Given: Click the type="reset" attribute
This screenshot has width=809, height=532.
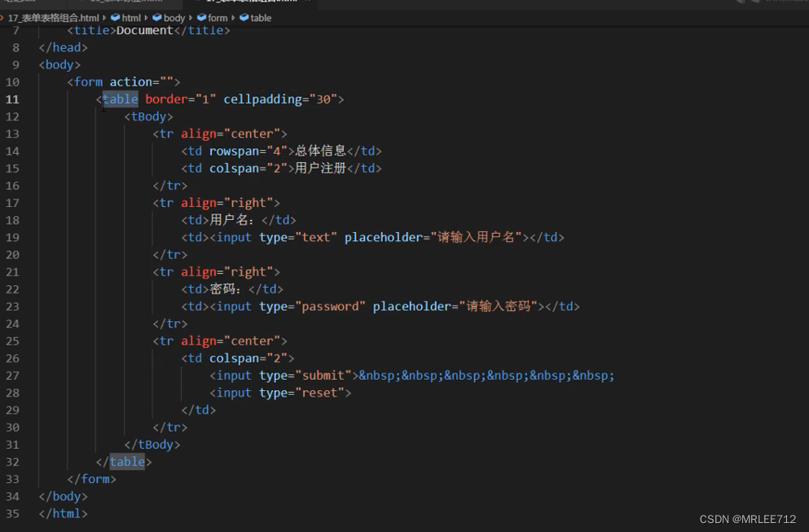Looking at the screenshot, I should click(301, 394).
